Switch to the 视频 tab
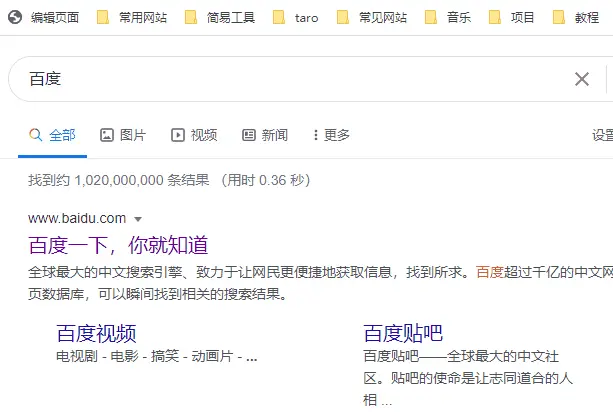 [x=194, y=135]
